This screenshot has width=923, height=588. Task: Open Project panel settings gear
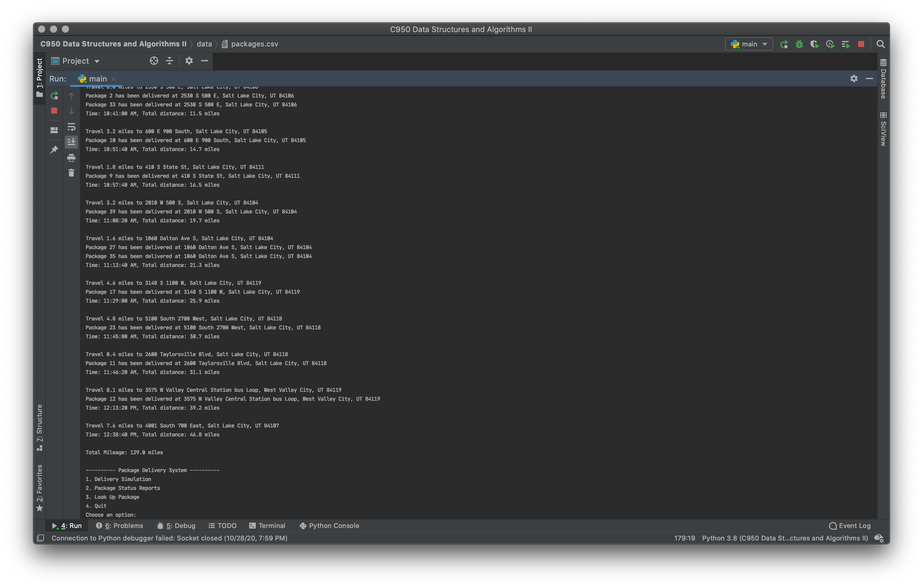click(x=189, y=61)
